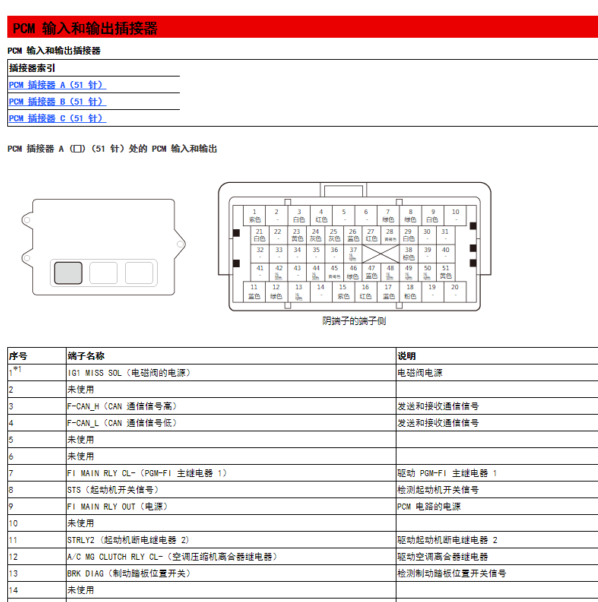Select the IG1 MISS SOL (电磁阀的电源) cell
Screen dimensions: 598x602
231,373
